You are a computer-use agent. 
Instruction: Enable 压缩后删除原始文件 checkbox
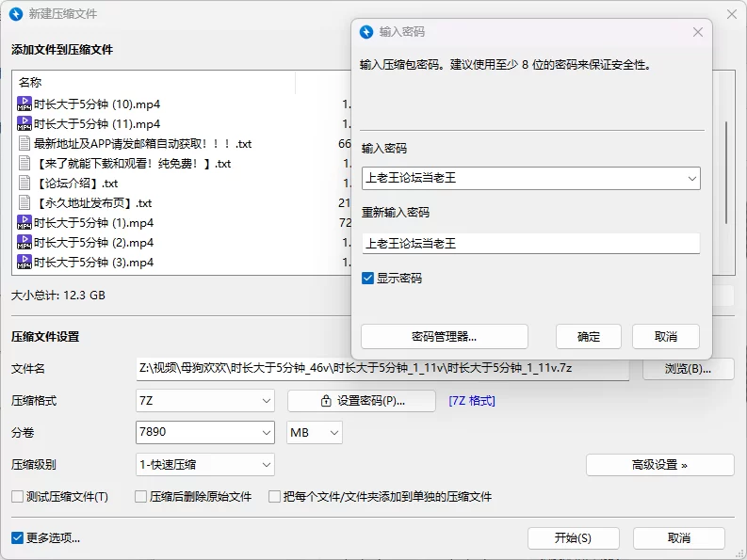(x=140, y=496)
